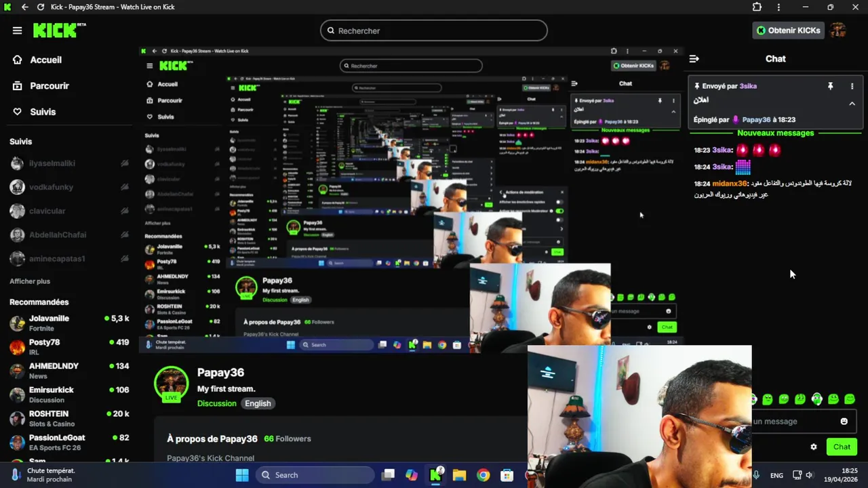Open File Explorer from the taskbar
This screenshot has height=488, width=868.
[x=459, y=475]
